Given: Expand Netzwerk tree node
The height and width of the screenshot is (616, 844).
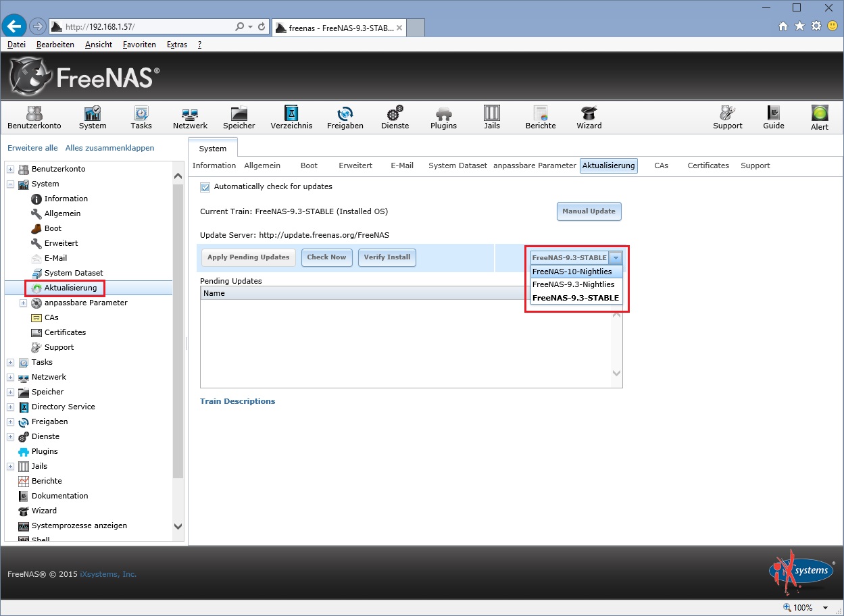Looking at the screenshot, I should point(10,377).
